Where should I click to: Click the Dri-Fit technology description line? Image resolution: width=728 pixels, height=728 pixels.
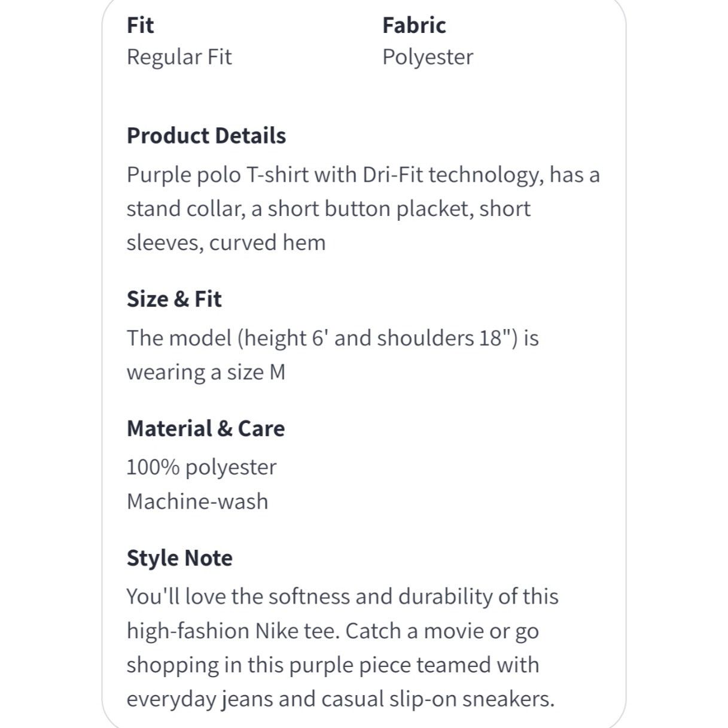coord(363,175)
